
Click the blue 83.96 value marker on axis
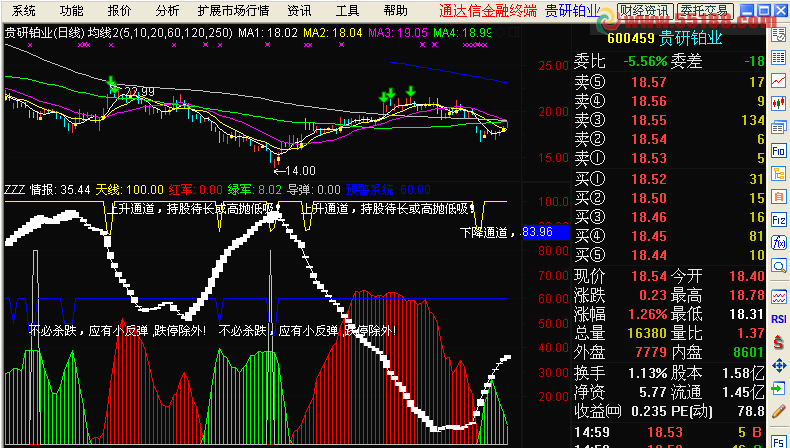click(x=546, y=232)
